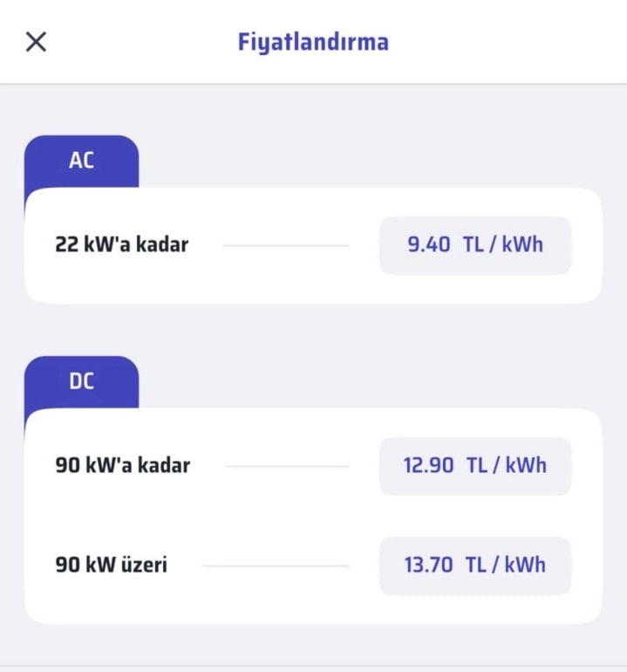
Task: Tap the Fiyatlandırma page title
Action: [313, 42]
